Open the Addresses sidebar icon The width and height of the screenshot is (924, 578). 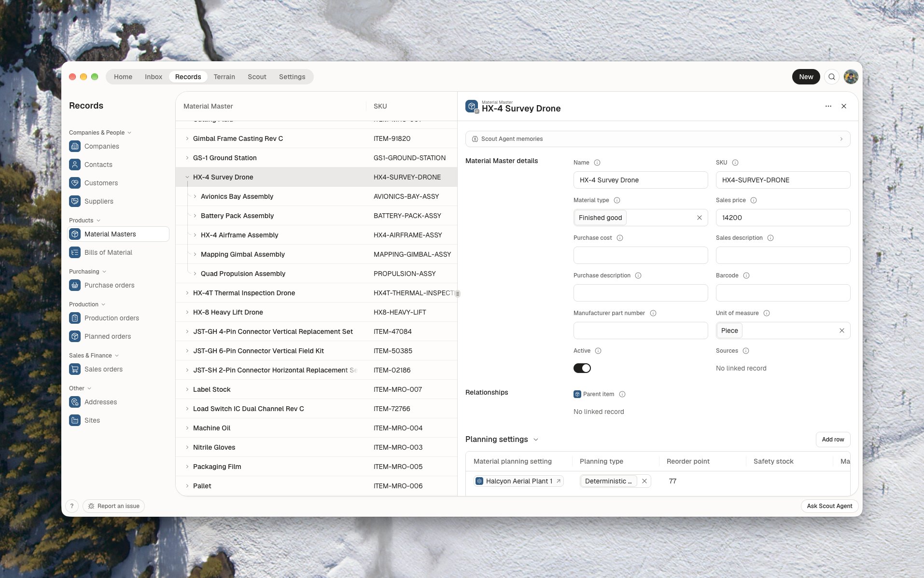(75, 402)
